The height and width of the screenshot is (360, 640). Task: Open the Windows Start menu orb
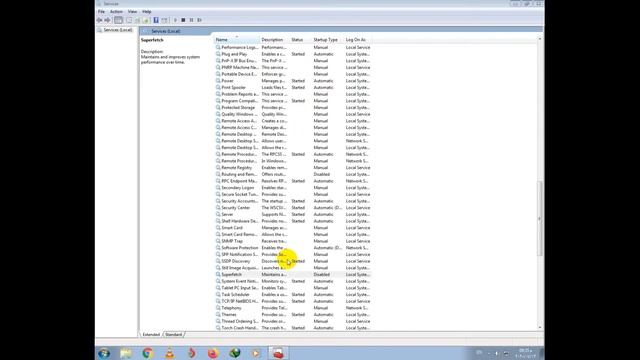pos(104,353)
